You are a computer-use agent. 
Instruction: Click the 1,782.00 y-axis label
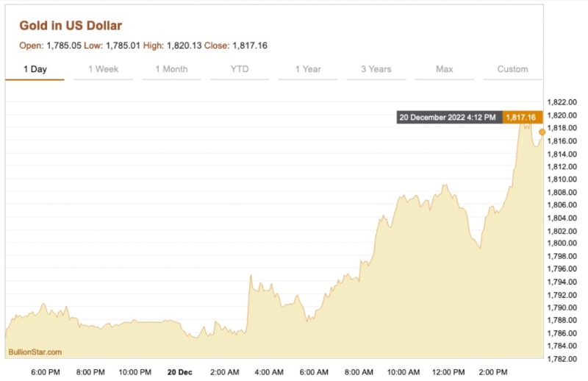click(562, 359)
